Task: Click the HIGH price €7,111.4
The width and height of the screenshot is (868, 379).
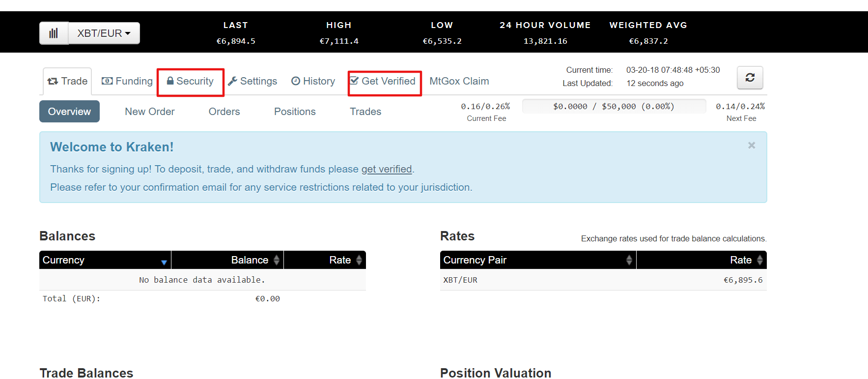Action: [x=339, y=41]
